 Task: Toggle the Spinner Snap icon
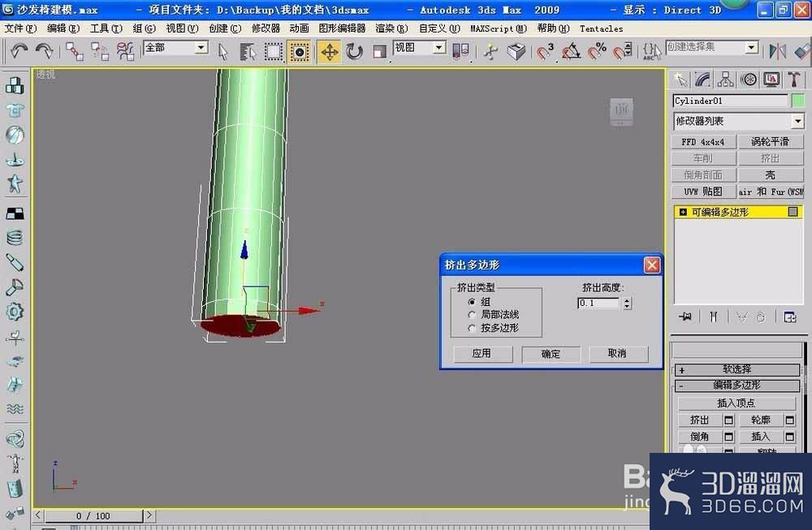[623, 51]
